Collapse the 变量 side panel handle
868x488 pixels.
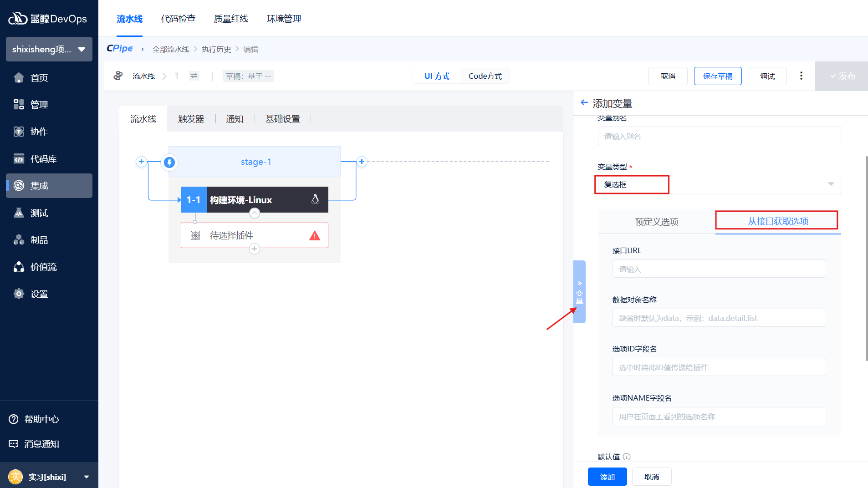tap(579, 291)
